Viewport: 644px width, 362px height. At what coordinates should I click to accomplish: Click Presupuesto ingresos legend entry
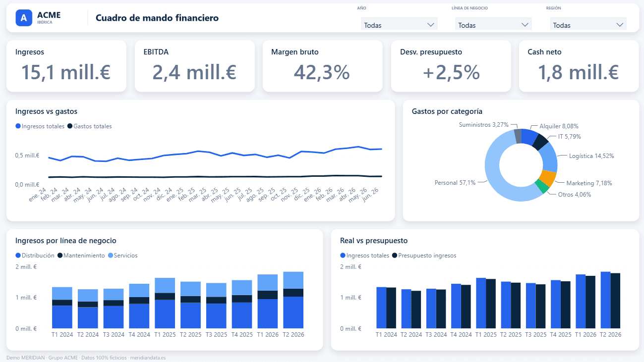point(424,256)
